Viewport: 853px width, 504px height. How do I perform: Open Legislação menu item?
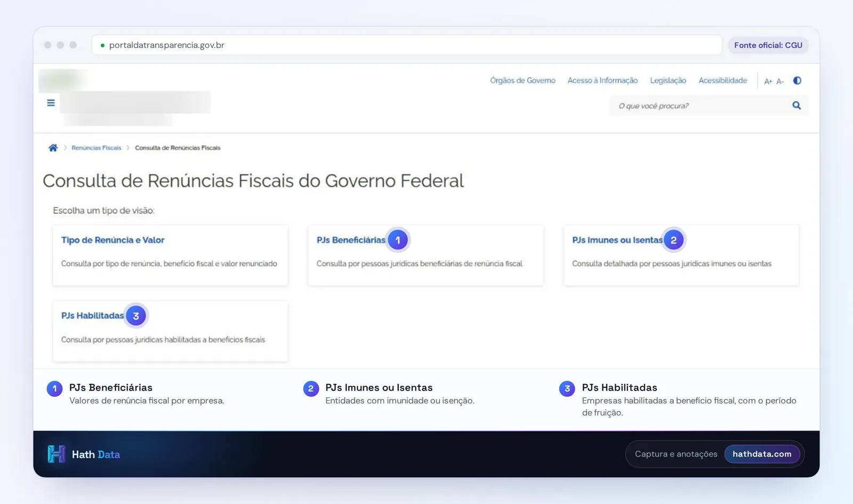(x=668, y=80)
